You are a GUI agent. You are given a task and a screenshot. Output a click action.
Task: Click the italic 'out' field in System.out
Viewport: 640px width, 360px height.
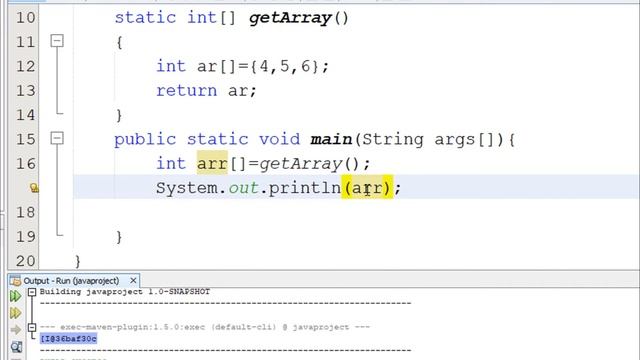tap(243, 188)
